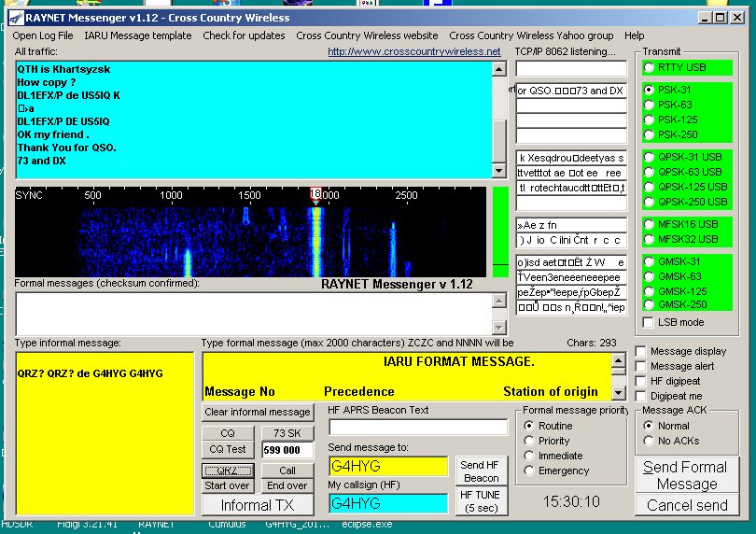This screenshot has height=534, width=756.
Task: Select QPSK-250 USB transmit mode
Action: [x=650, y=203]
